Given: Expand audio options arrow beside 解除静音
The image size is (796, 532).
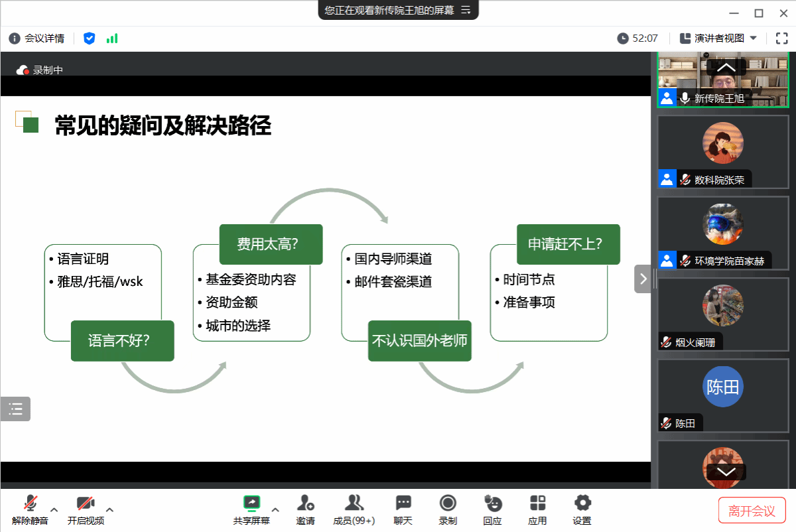Looking at the screenshot, I should tap(54, 509).
